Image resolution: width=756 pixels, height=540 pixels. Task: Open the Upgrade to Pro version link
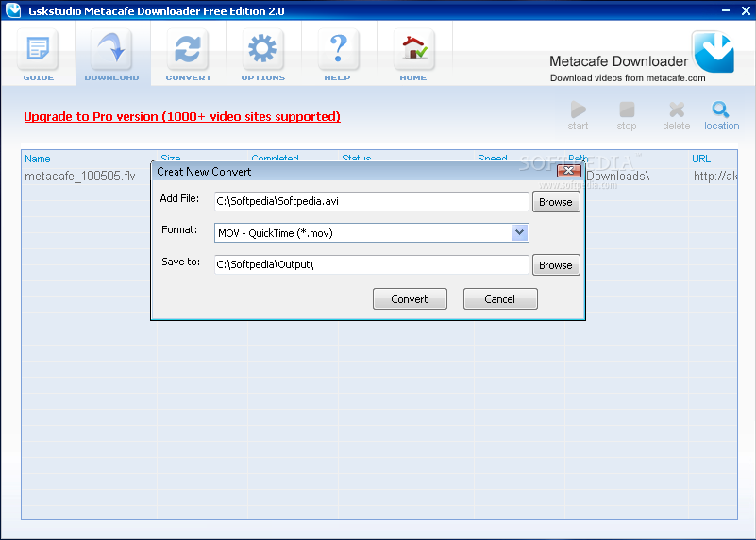tap(182, 117)
